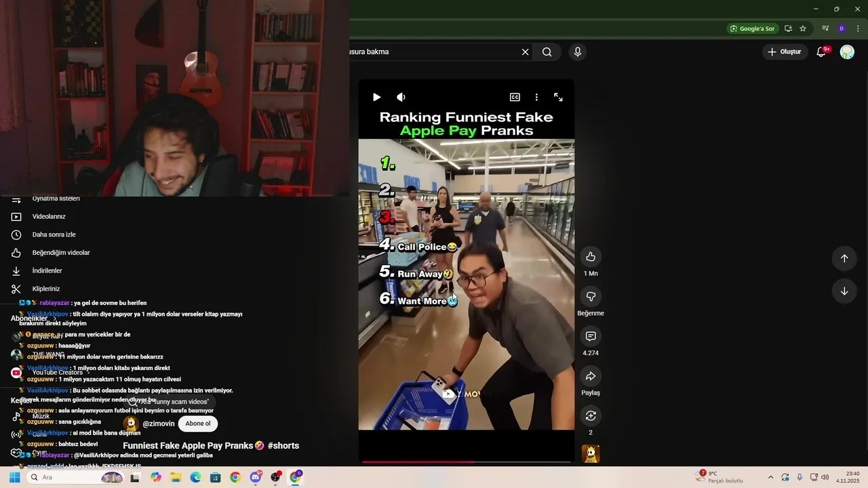Viewport: 868px width, 488px height.
Task: Open the @zimovin channel link
Action: click(x=158, y=424)
